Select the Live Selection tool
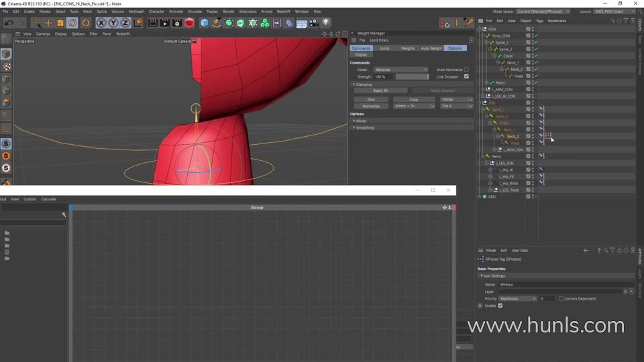The height and width of the screenshot is (362, 644). 36,23
